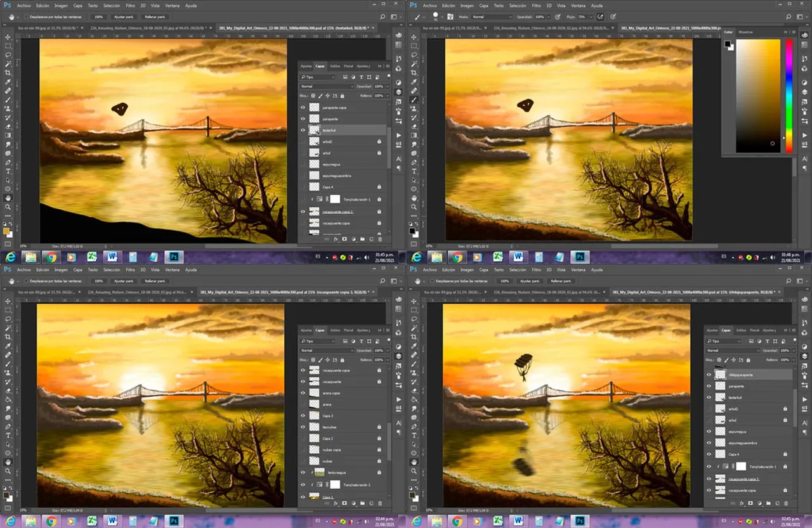
Task: Click lock position icon in rfelejoparapente window
Action: point(733,360)
